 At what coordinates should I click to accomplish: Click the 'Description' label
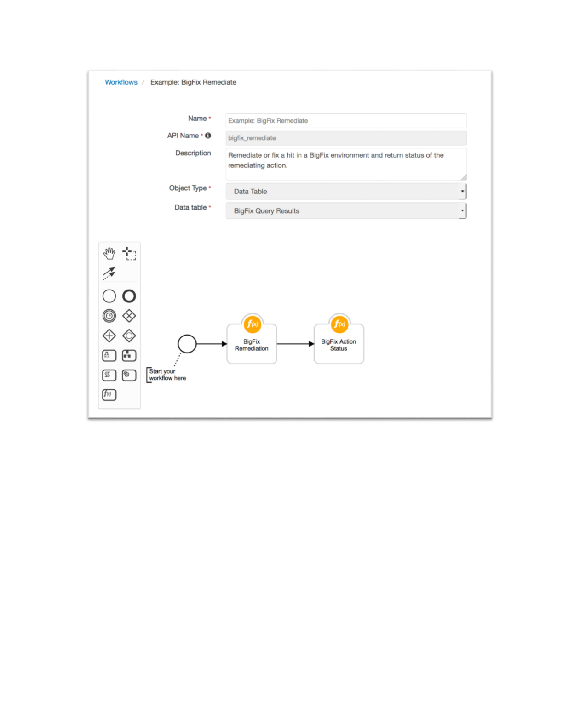pyautogui.click(x=193, y=153)
